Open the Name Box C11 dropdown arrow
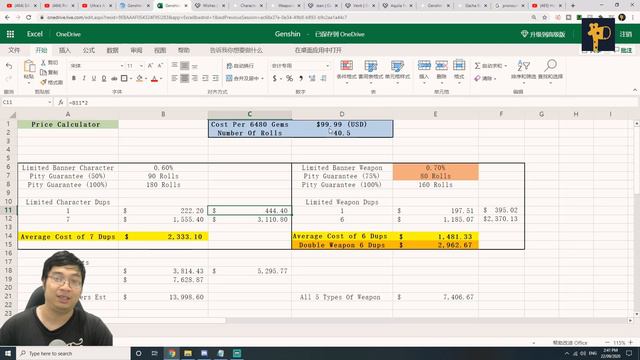Screen dimensions: 640x360 (49, 102)
